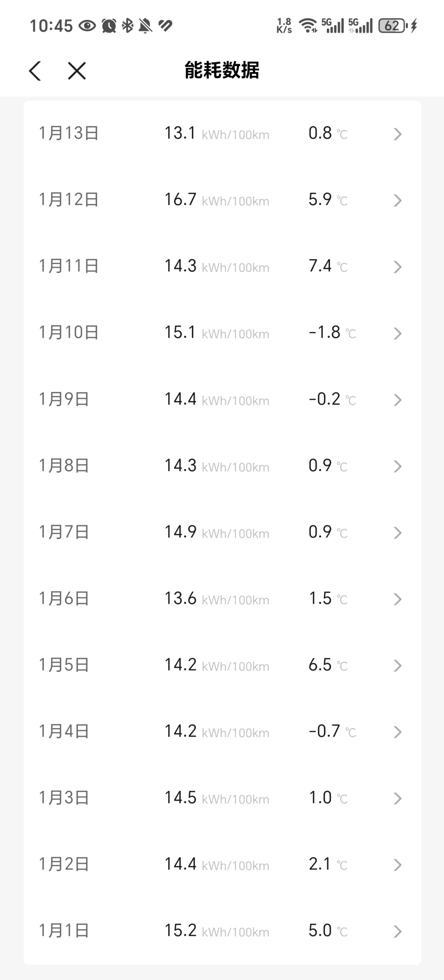The image size is (444, 980).
Task: Tap the alarm clock status icon
Action: coord(109,26)
